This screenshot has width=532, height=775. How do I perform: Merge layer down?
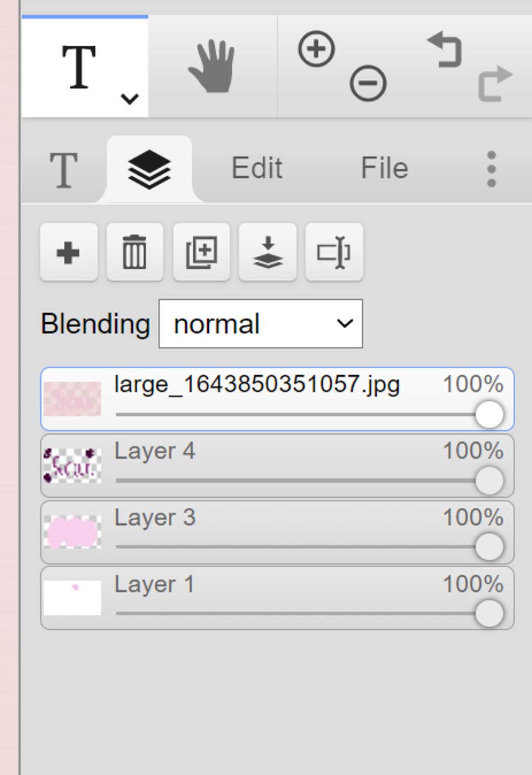point(268,253)
